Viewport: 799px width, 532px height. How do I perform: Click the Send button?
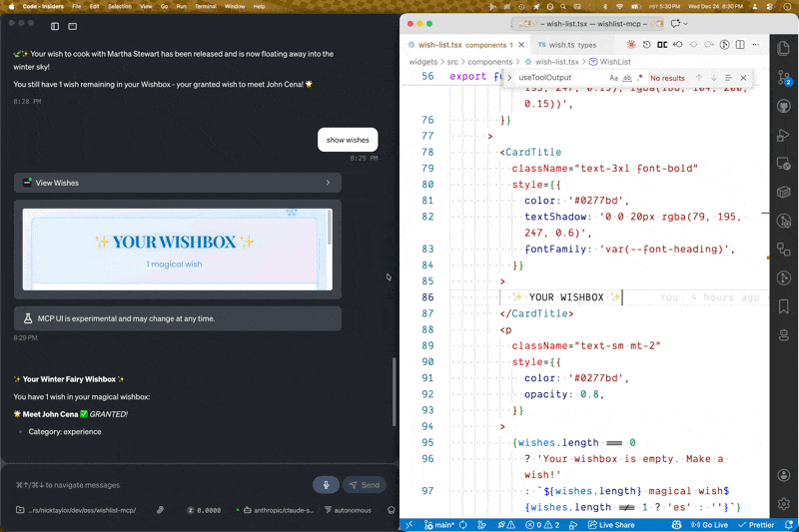[365, 485]
